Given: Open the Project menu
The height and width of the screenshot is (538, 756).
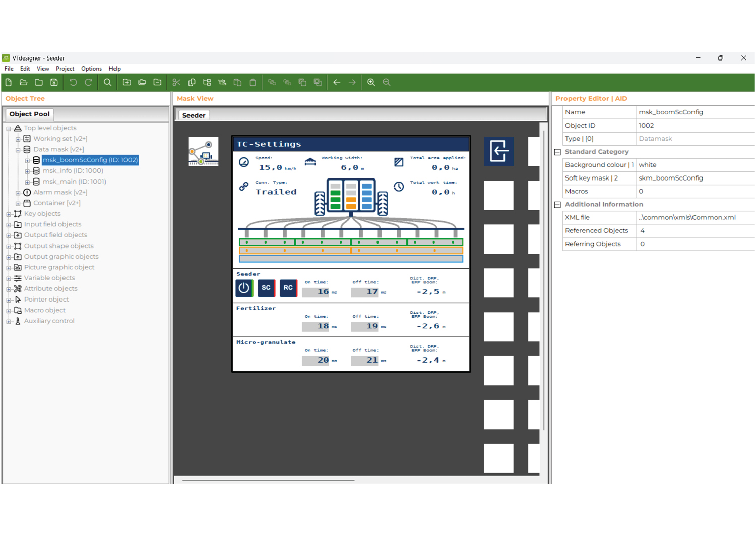Looking at the screenshot, I should (x=65, y=69).
